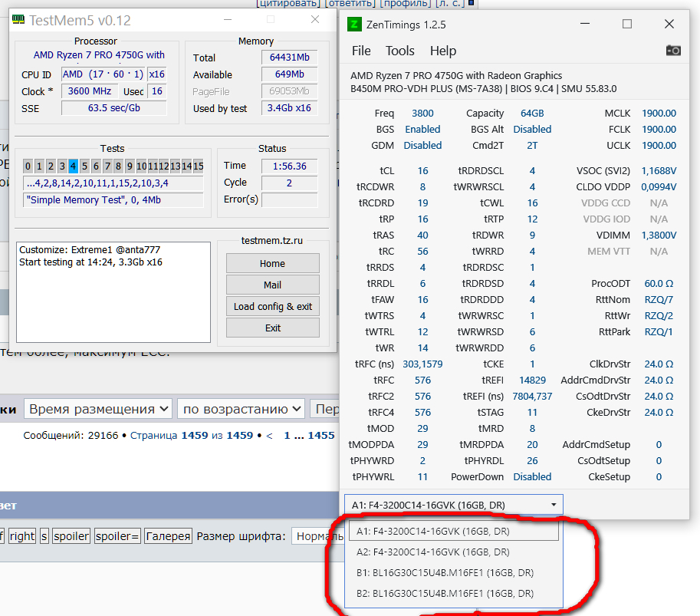Click the VSOC (SVI2) value 1,1688V
Viewport: 700px width, 616px height.
[x=659, y=170]
